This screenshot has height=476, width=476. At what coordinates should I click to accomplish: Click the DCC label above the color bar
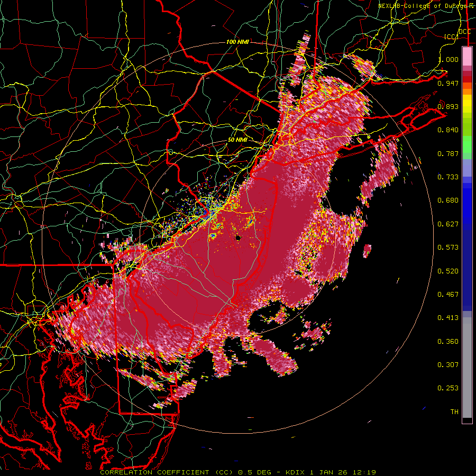[x=465, y=32]
